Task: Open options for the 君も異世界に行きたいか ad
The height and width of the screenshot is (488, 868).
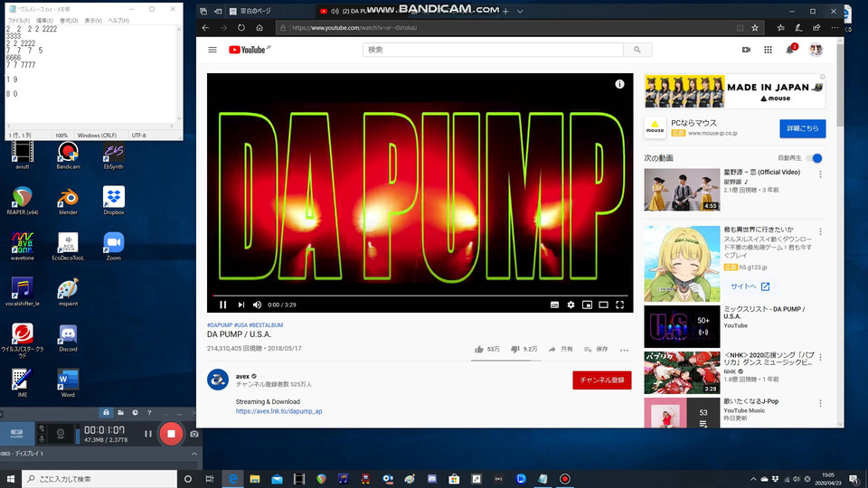Action: 820,232
